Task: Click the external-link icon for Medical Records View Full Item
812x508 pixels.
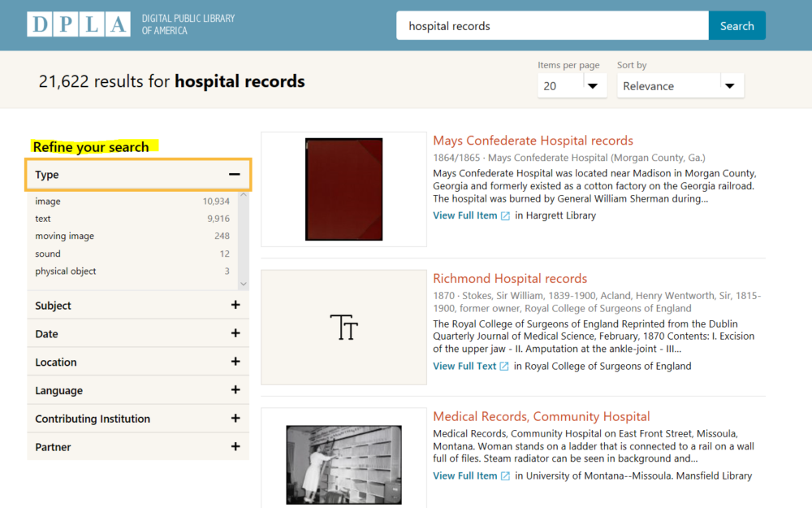Action: pos(506,475)
